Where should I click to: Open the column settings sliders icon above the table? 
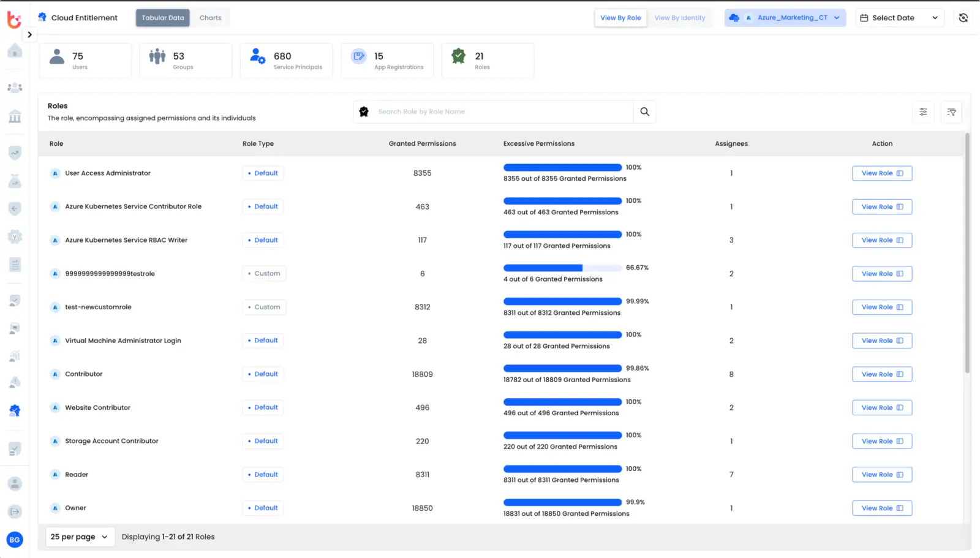tap(923, 112)
